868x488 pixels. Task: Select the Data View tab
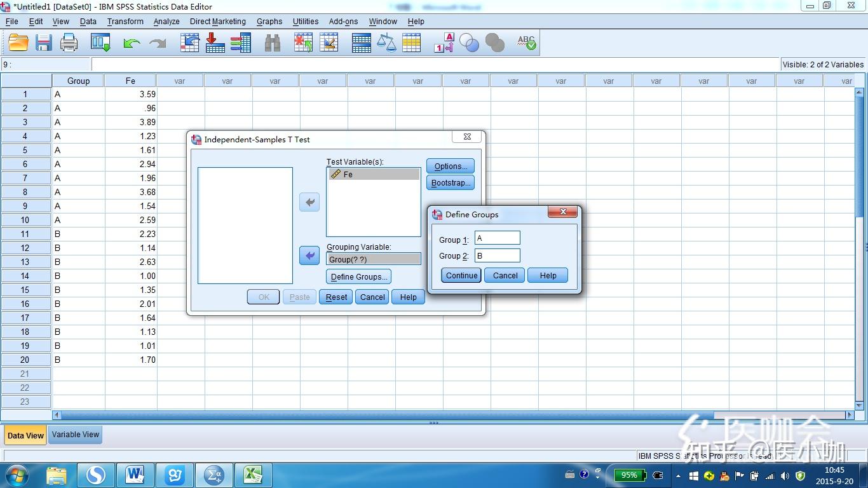[25, 435]
